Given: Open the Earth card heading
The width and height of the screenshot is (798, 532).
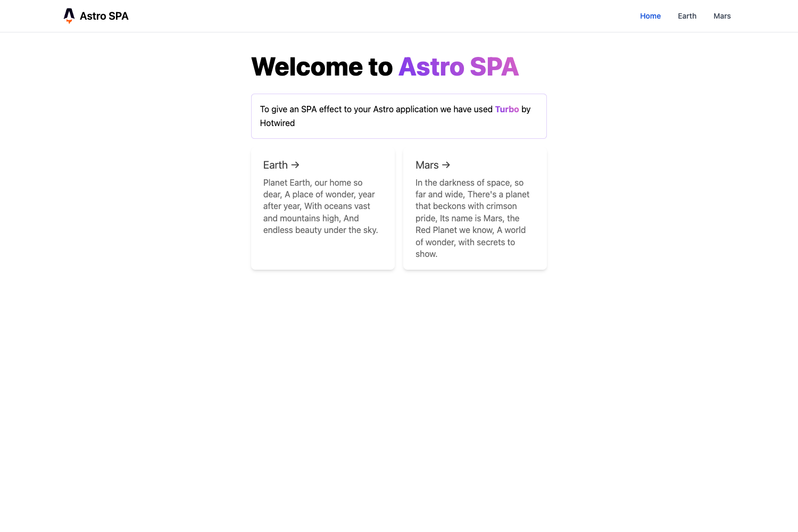Looking at the screenshot, I should tap(281, 165).
